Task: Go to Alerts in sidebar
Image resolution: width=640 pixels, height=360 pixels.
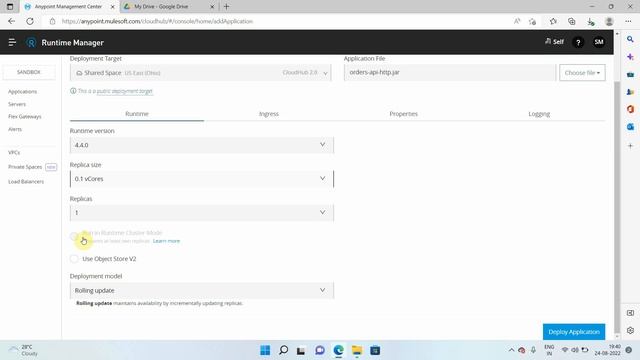Action: click(x=15, y=129)
